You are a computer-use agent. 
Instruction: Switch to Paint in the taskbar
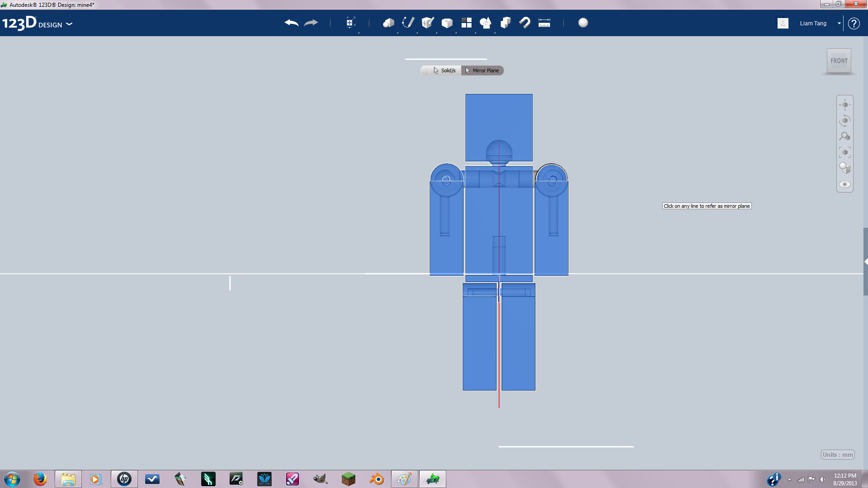point(405,479)
